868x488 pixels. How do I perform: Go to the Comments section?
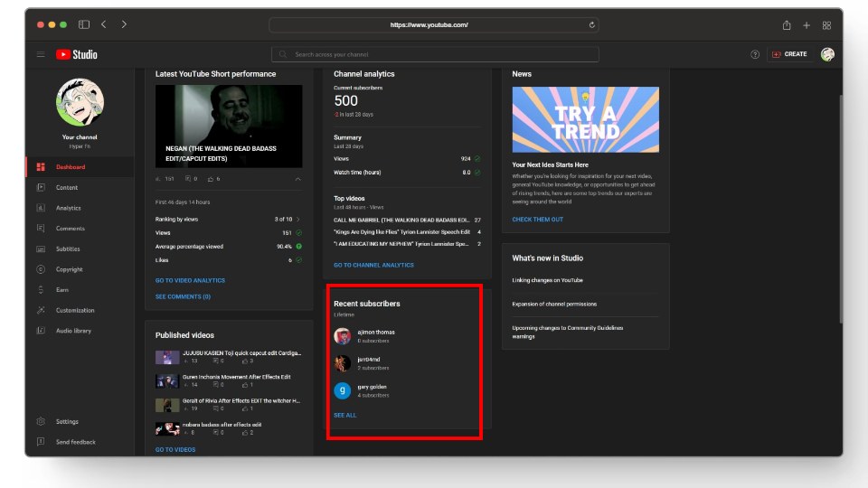pyautogui.click(x=70, y=229)
